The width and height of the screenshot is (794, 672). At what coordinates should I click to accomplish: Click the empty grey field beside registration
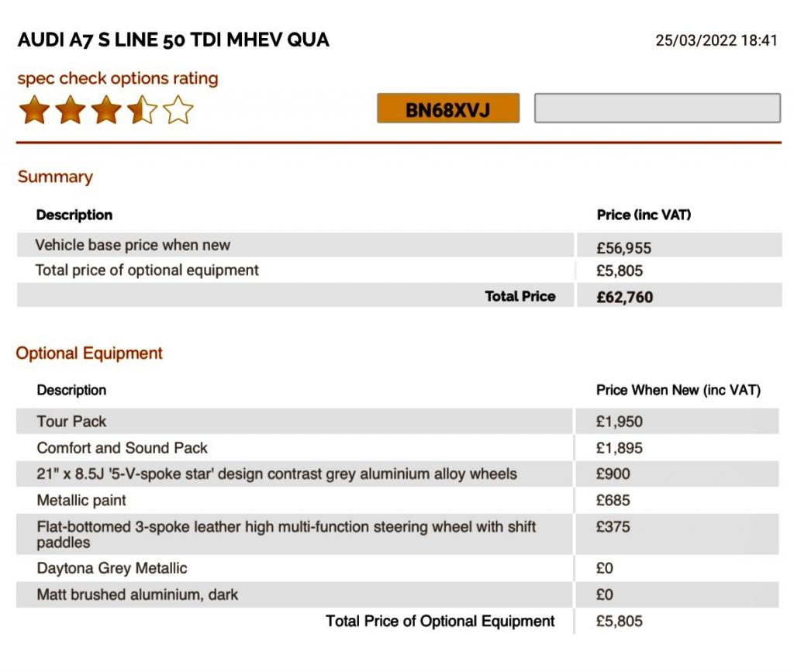[x=657, y=109]
